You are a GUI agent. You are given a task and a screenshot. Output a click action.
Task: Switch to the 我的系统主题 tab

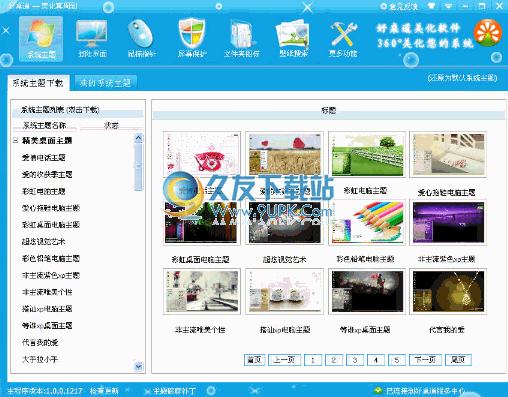tap(105, 83)
